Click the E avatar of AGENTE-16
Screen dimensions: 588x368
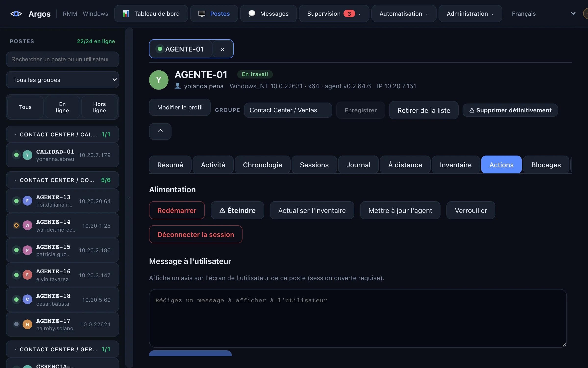coord(27,275)
